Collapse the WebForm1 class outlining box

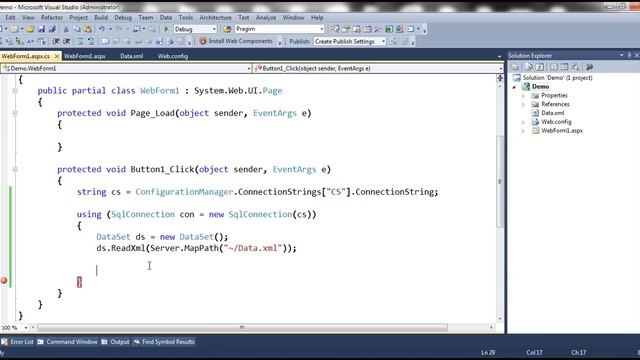tap(15, 91)
